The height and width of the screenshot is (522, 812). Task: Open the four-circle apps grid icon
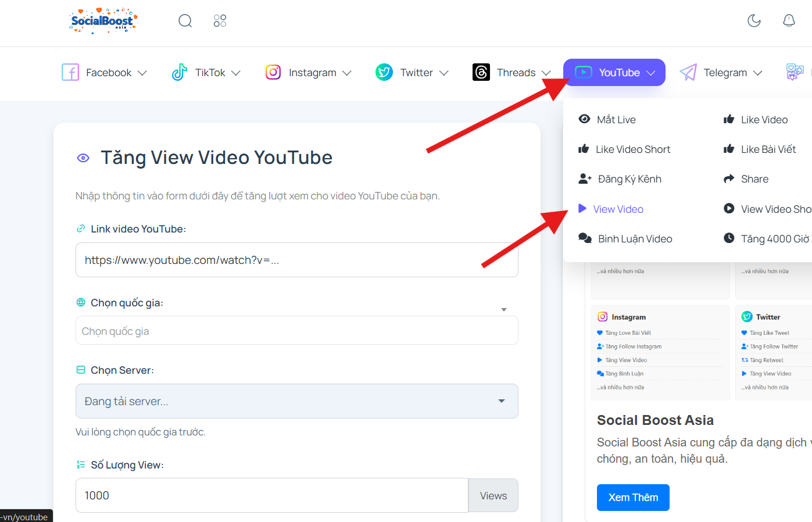(x=220, y=21)
